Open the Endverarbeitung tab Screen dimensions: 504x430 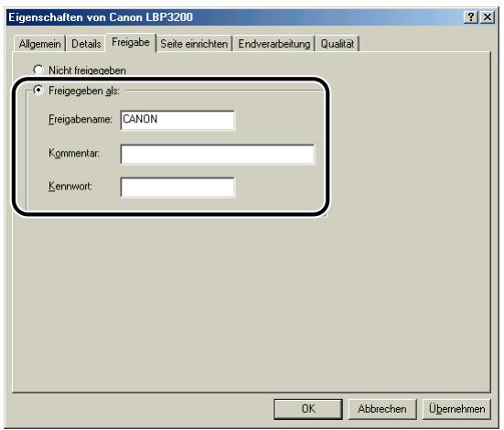click(274, 44)
